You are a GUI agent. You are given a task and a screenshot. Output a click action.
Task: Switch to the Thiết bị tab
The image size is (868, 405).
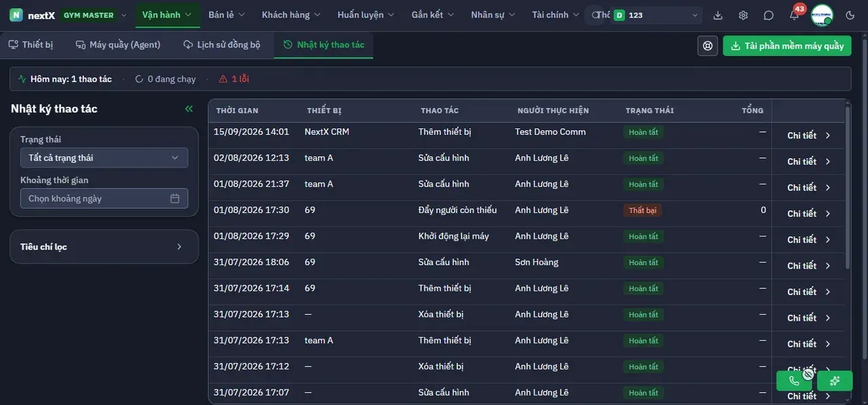[x=31, y=45]
